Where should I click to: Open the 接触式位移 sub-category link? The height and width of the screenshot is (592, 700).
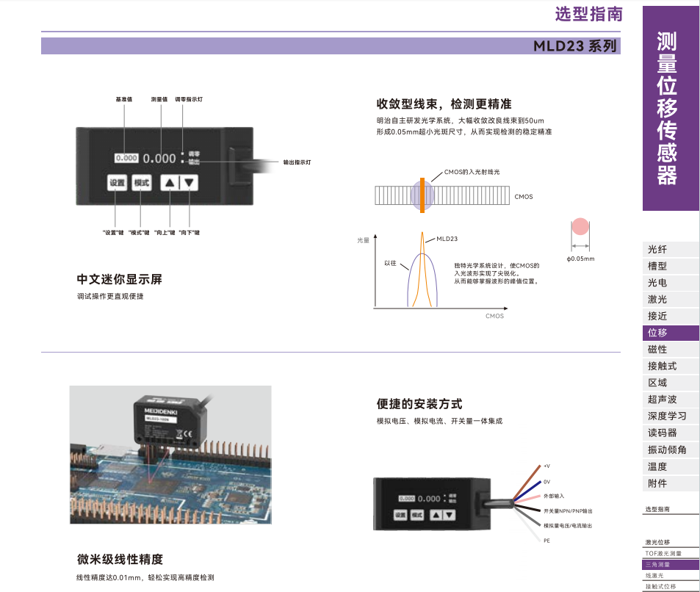668,586
